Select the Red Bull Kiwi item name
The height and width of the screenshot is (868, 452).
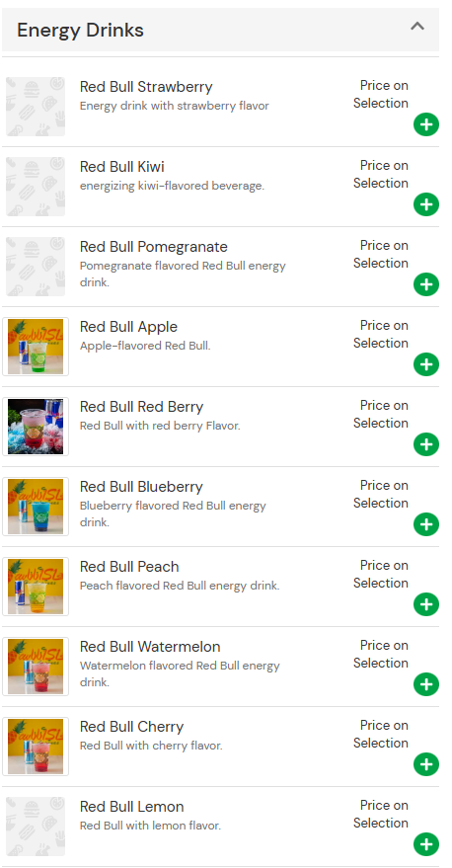(122, 167)
